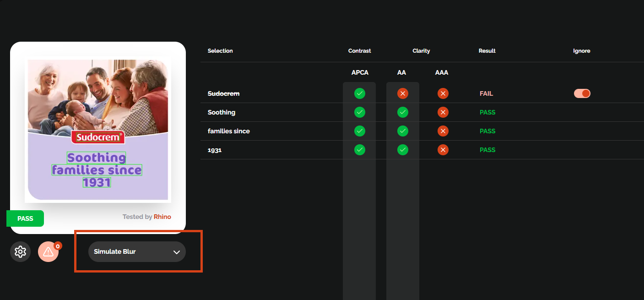This screenshot has height=300, width=644.
Task: Click the FAIL result for Sudocrem
Action: (486, 93)
